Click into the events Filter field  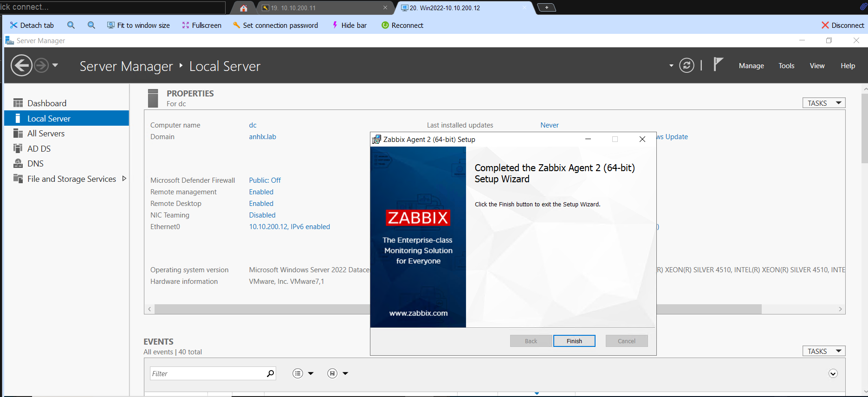click(207, 373)
